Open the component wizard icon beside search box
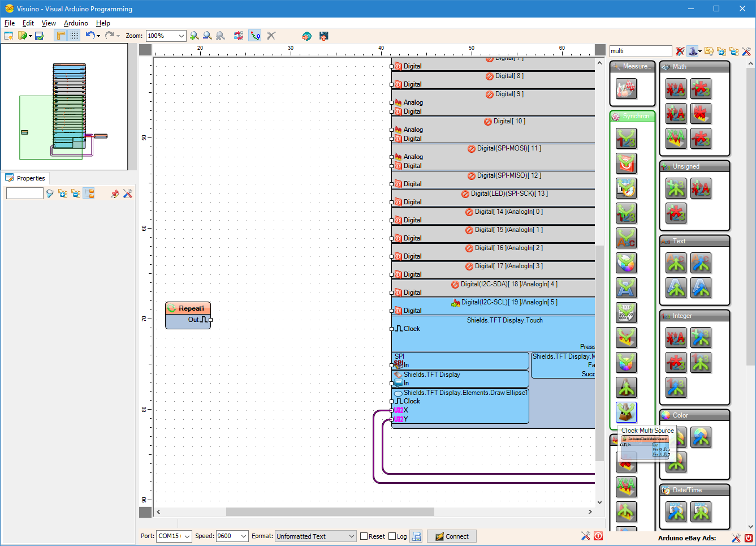Viewport: 756px width, 546px height. pos(693,51)
